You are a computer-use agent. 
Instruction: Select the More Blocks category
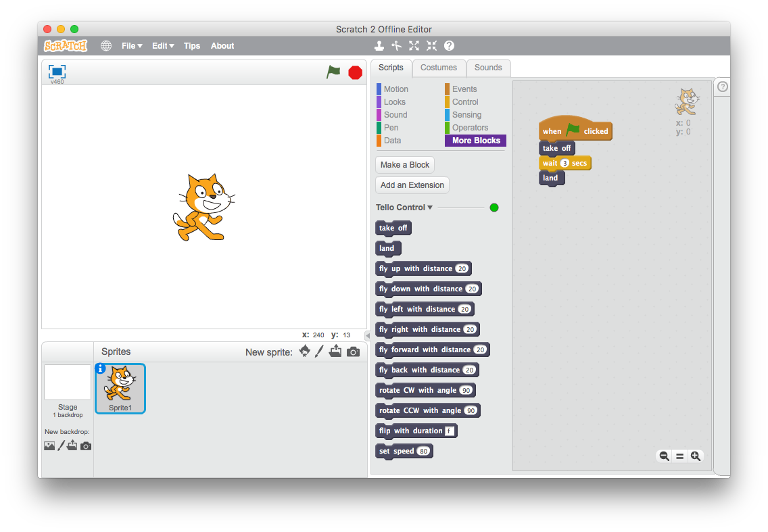click(x=475, y=141)
